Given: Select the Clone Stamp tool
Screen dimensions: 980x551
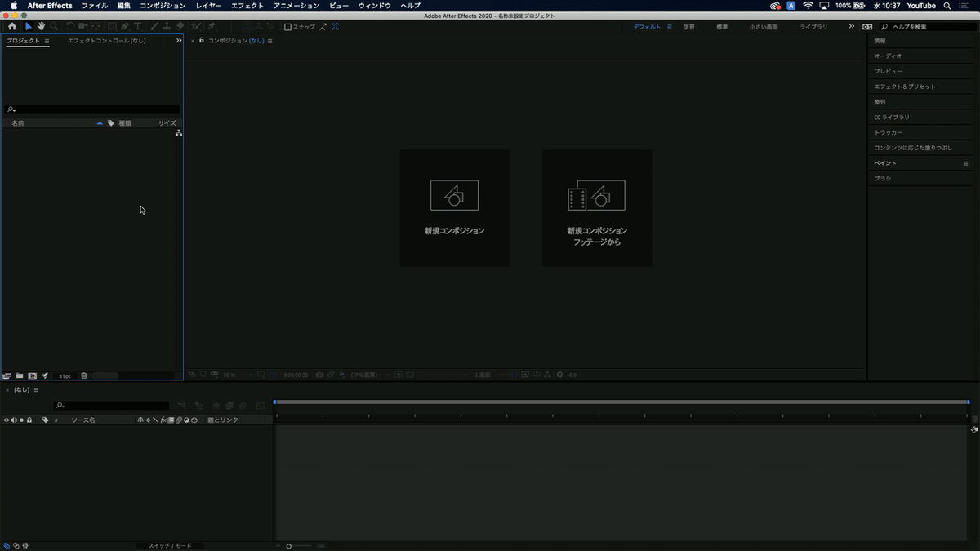Looking at the screenshot, I should (x=167, y=26).
